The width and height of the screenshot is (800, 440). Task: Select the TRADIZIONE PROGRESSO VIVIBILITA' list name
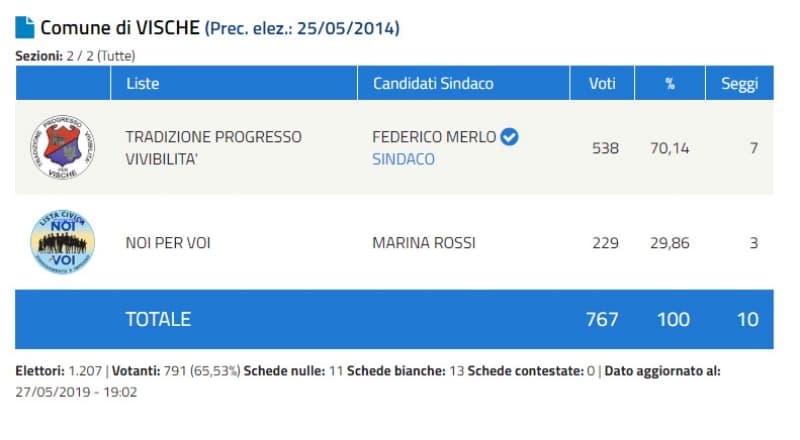[x=213, y=147]
